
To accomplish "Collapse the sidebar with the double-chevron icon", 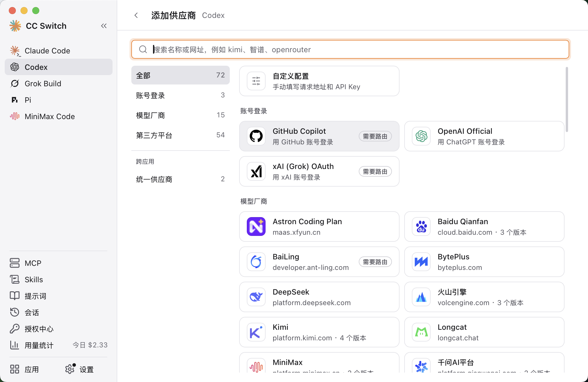I will click(x=104, y=26).
